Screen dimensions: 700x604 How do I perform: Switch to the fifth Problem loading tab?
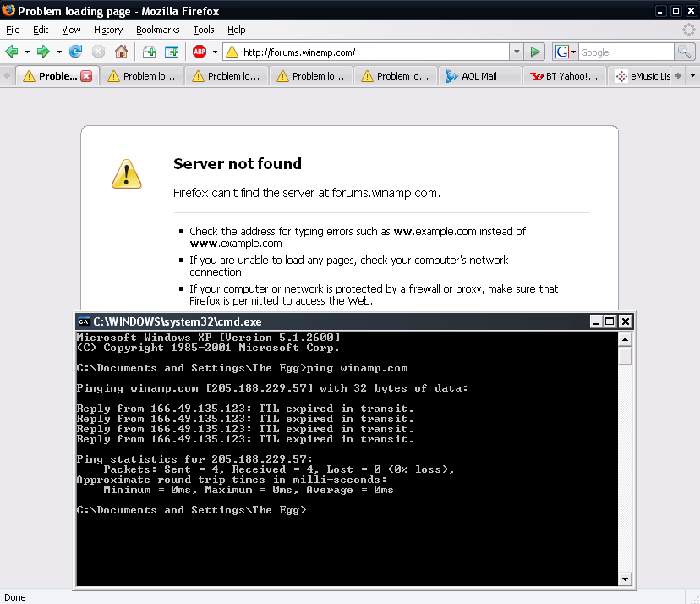pos(395,76)
